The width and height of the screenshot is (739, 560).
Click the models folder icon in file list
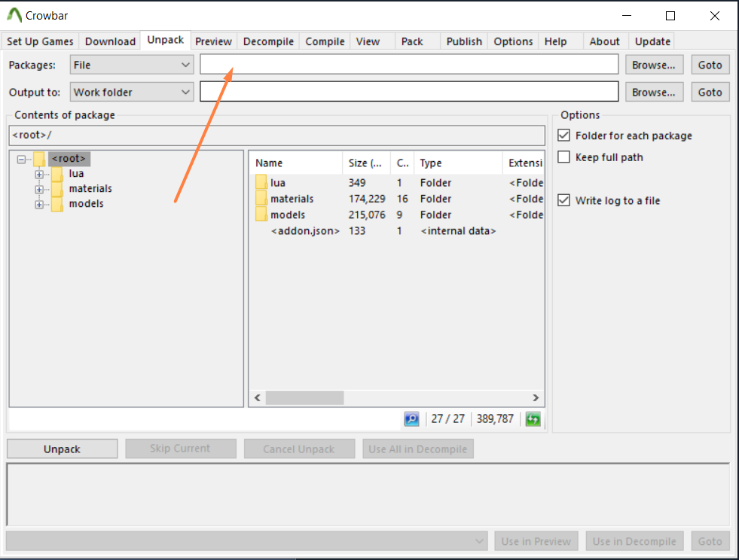pyautogui.click(x=261, y=215)
